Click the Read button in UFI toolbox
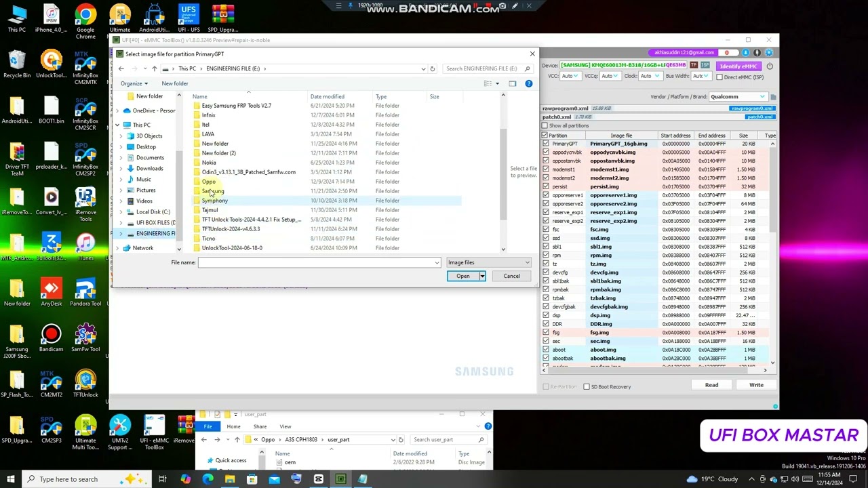868x488 pixels. point(711,385)
